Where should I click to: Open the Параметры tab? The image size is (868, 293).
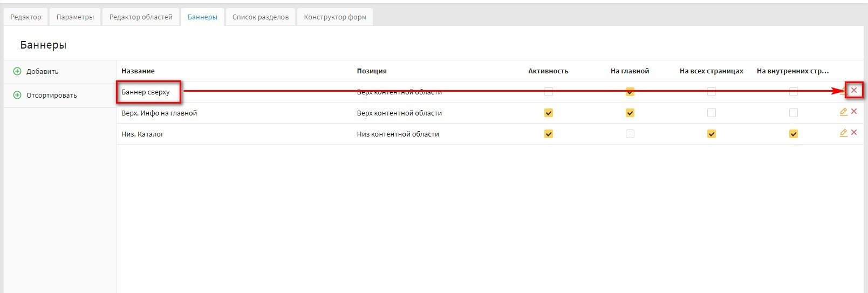(x=75, y=17)
